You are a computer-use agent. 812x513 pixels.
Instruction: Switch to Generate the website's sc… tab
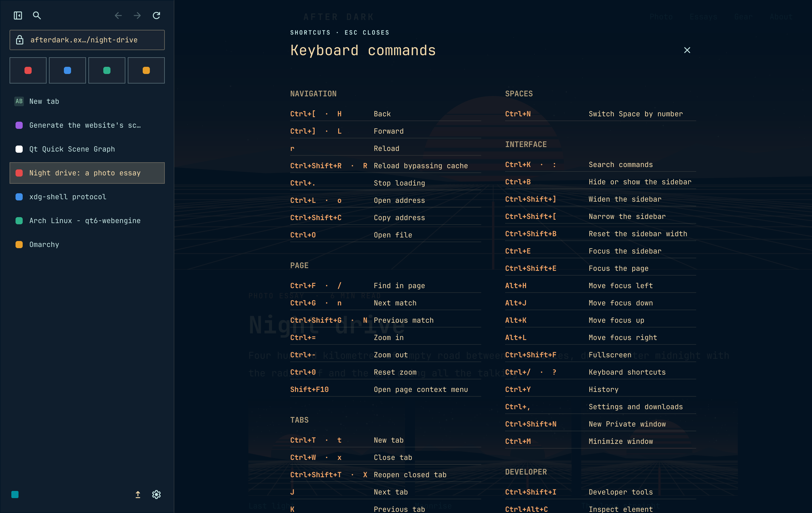point(87,125)
